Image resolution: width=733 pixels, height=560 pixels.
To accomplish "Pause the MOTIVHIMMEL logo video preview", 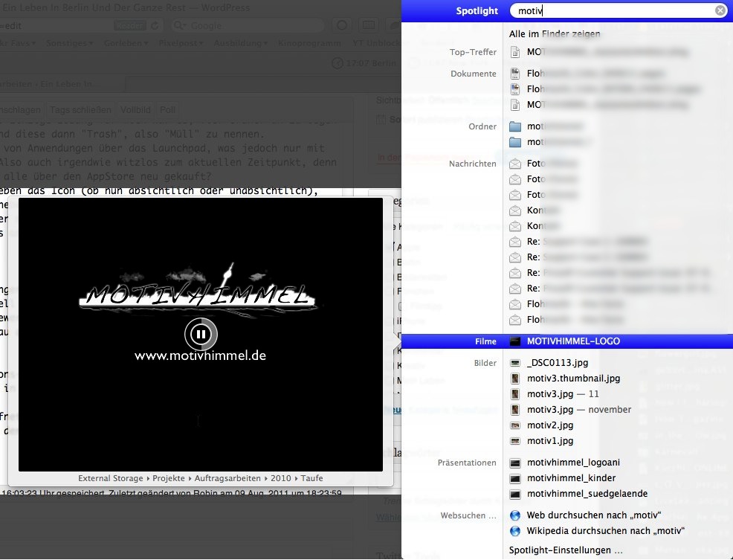I will tap(201, 334).
